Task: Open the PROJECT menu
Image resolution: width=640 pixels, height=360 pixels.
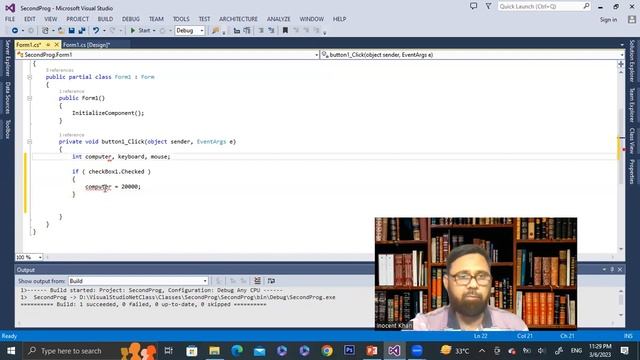Action: coord(78,19)
